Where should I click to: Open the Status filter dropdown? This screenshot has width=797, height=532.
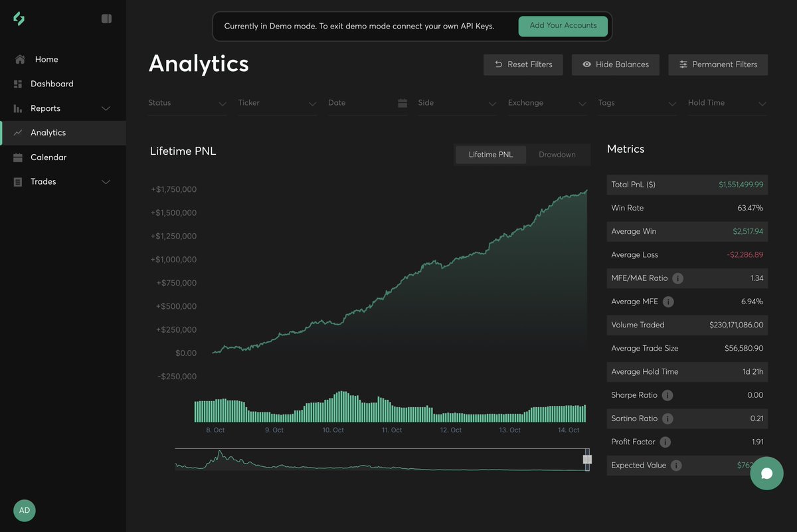pyautogui.click(x=187, y=103)
